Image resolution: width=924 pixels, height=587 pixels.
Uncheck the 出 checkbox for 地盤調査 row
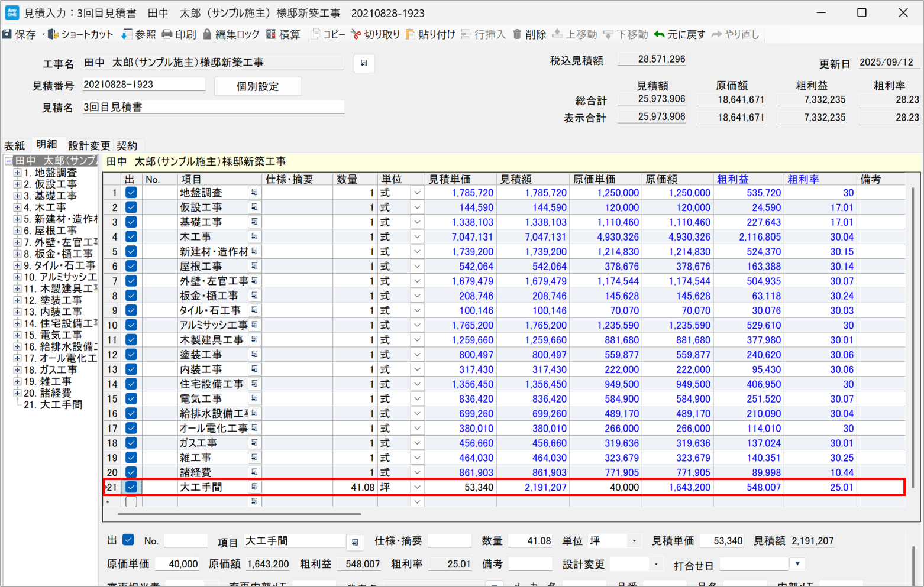131,193
